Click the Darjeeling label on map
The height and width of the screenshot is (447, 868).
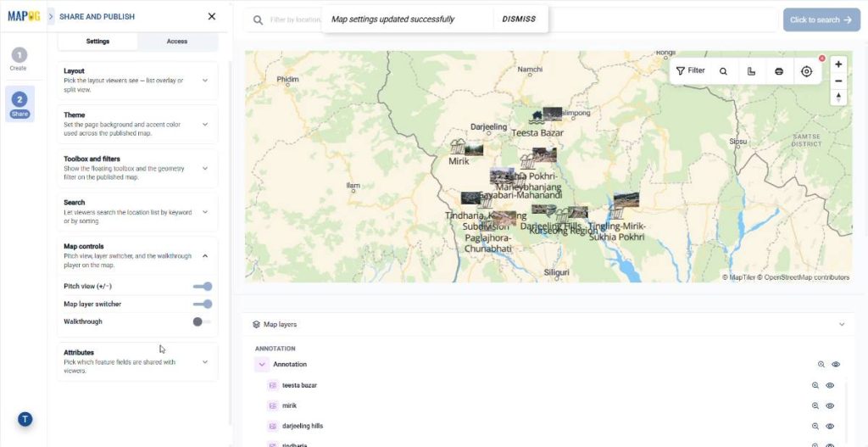(488, 127)
